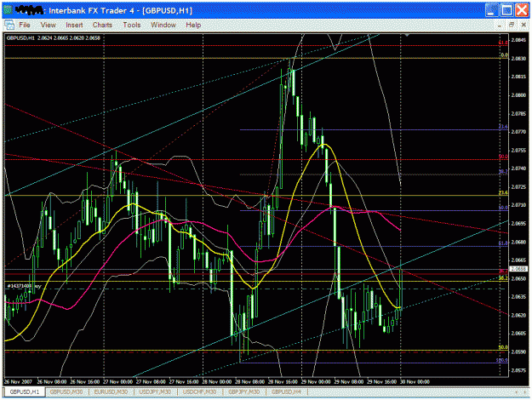532x400 pixels.
Task: Minimize the Interbank FX Trader window
Action: (492, 10)
